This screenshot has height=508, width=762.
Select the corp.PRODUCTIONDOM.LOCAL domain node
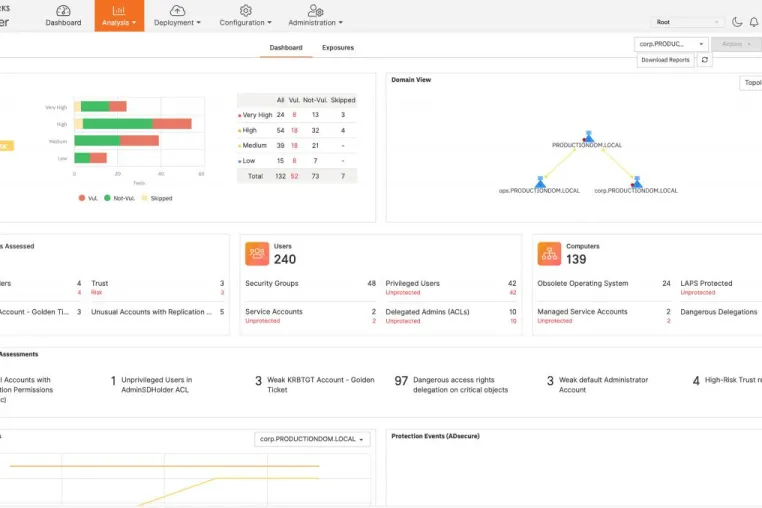coord(637,182)
